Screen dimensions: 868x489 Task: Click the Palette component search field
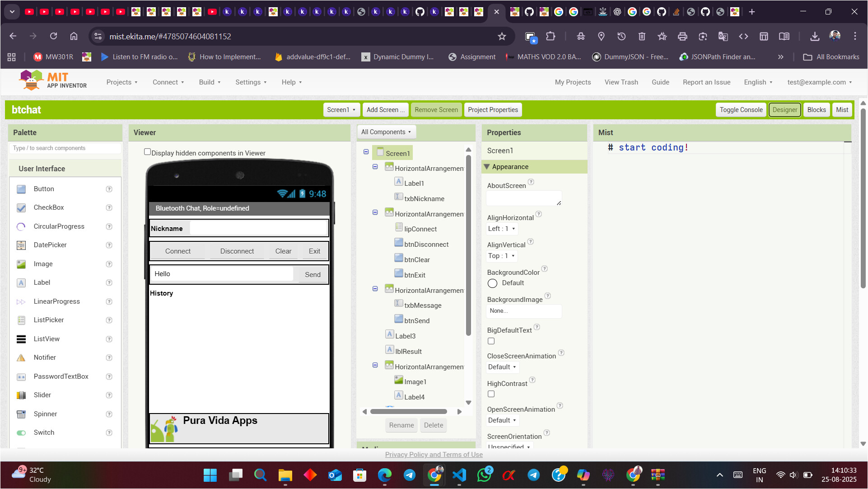64,148
